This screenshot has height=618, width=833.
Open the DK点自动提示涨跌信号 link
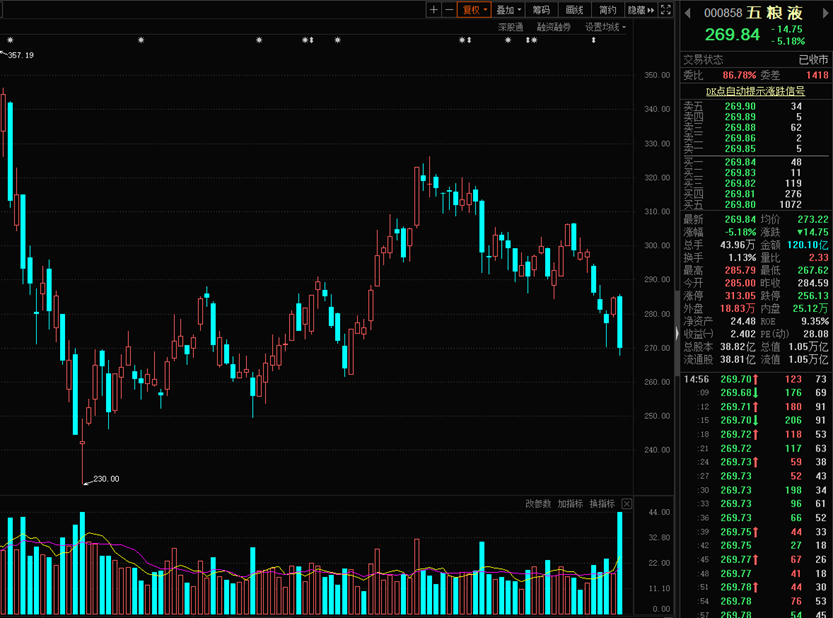click(x=755, y=91)
